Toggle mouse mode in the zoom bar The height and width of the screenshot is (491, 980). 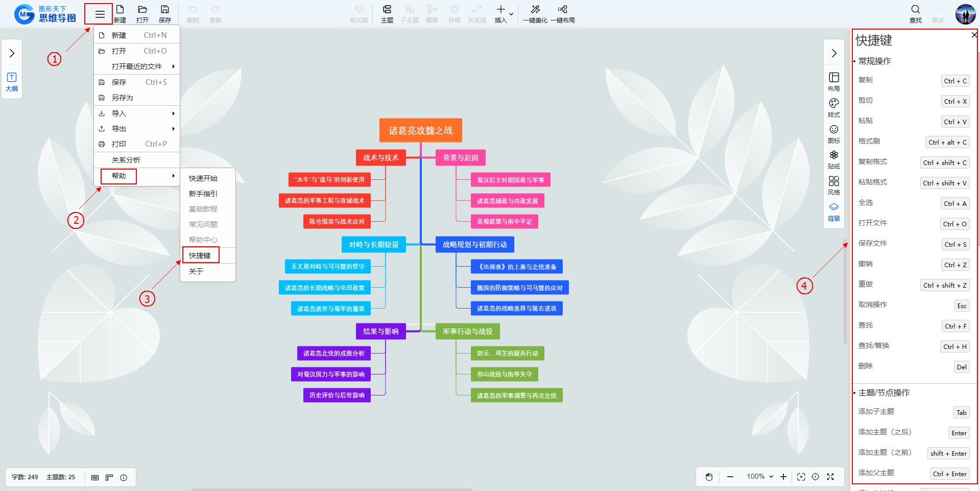709,477
